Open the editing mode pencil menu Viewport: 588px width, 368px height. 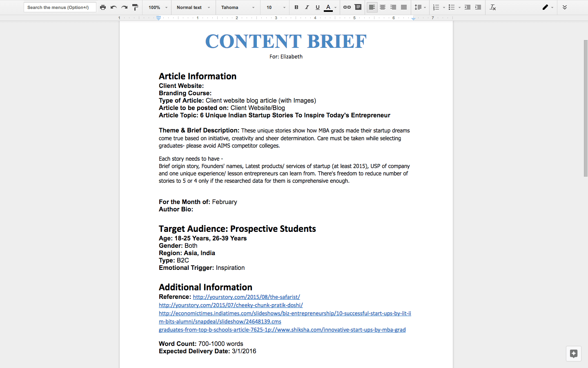(x=548, y=7)
